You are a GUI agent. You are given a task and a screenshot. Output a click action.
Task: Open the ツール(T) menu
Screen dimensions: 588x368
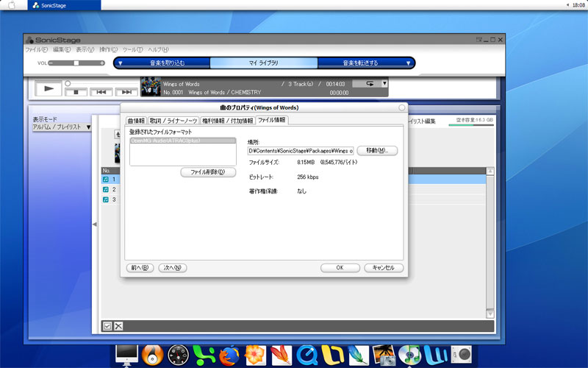[x=133, y=49]
